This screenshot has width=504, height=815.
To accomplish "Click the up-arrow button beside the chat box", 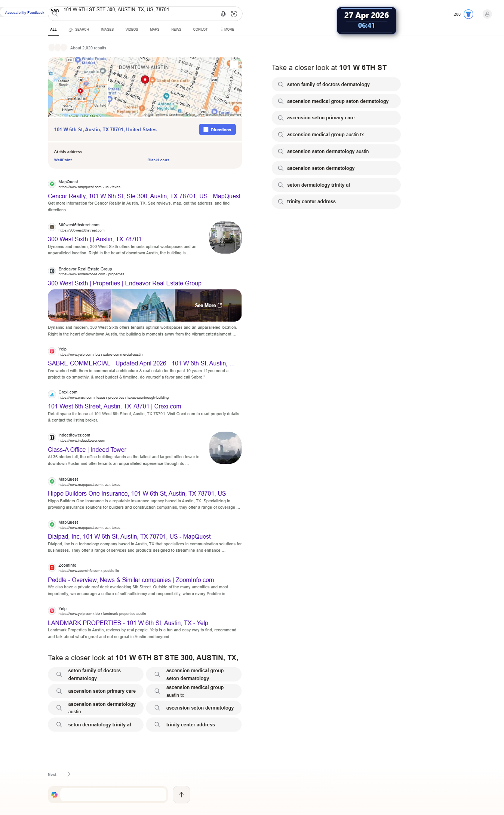I will pos(181,794).
